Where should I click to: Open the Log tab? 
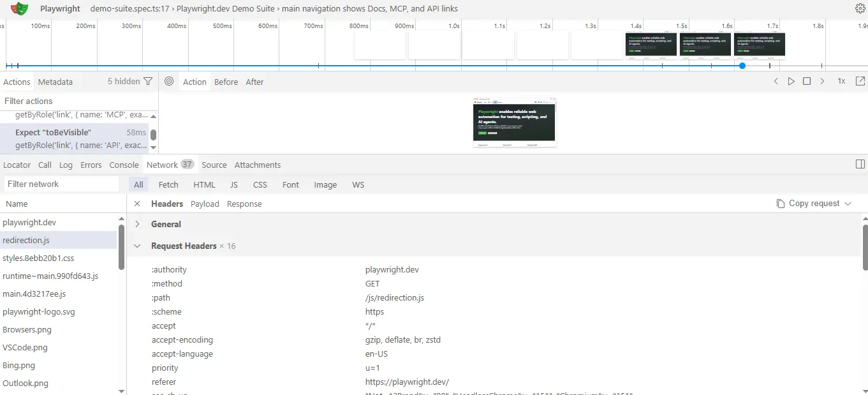tap(66, 165)
